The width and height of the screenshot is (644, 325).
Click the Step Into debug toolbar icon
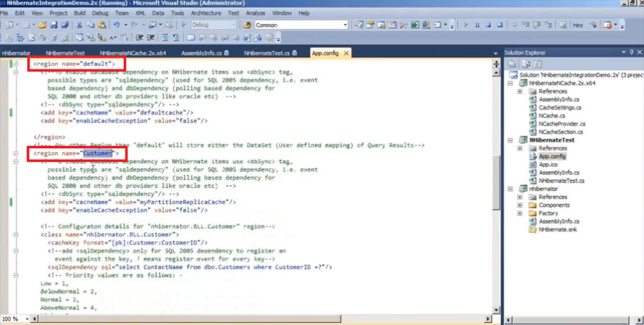click(x=525, y=25)
